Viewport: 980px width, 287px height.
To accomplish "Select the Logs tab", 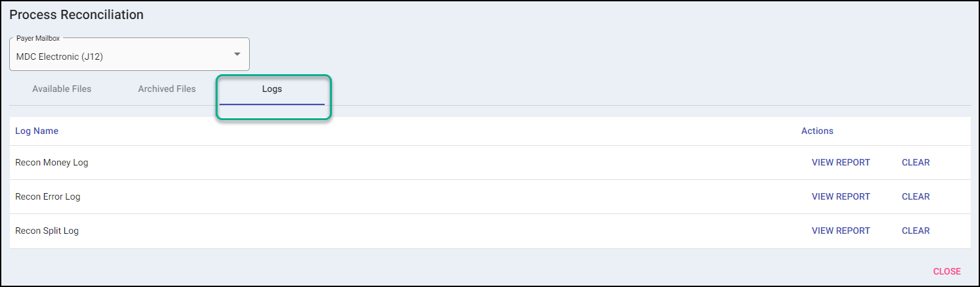I will pos(271,89).
